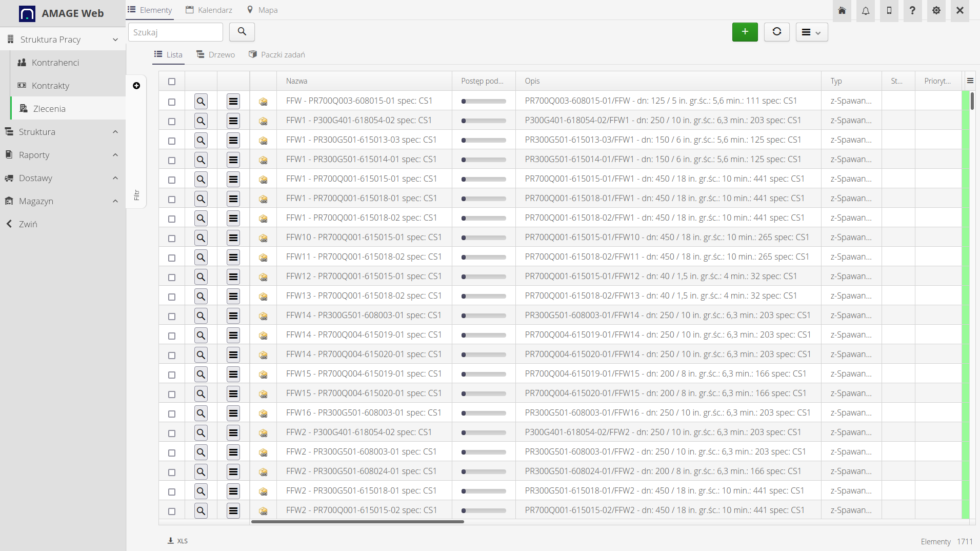Switch to the Kalendarz tab

209,10
